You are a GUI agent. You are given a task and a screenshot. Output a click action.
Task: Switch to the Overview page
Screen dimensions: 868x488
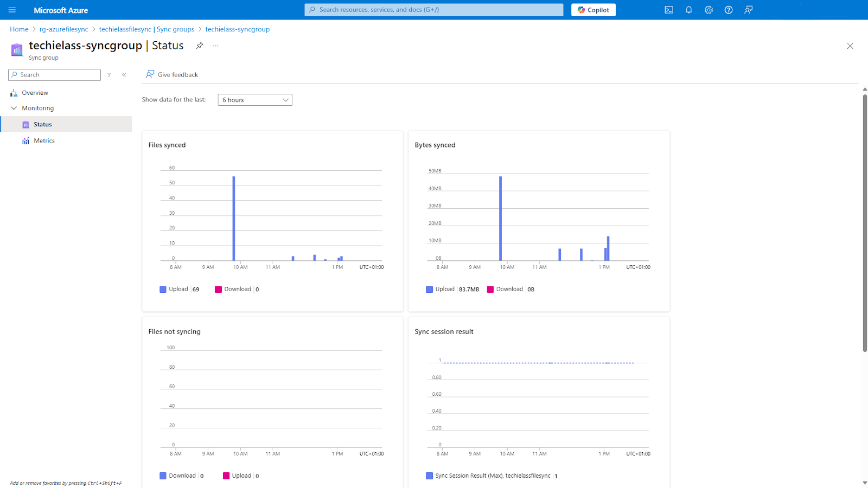(35, 92)
